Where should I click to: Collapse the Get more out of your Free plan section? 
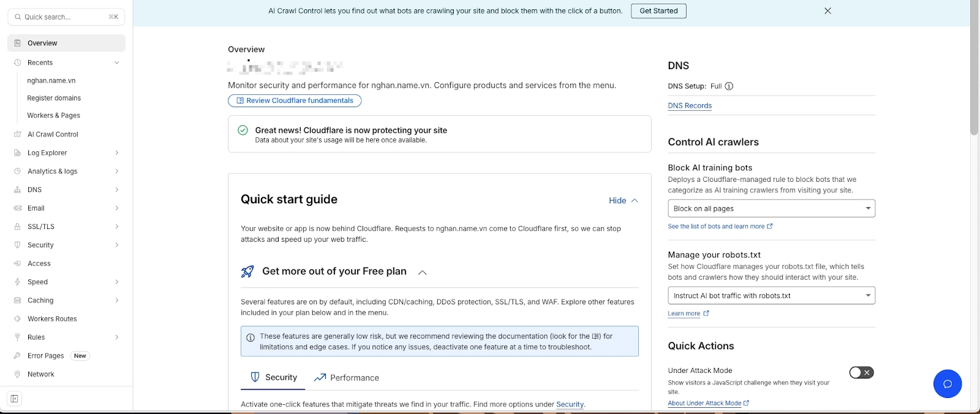[x=422, y=273]
